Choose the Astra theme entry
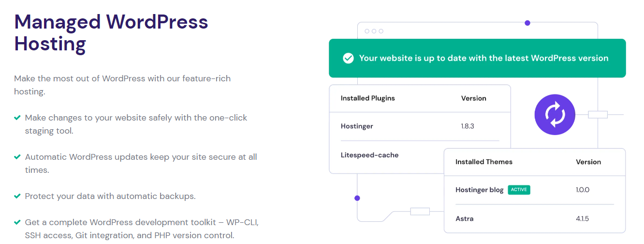 (465, 219)
